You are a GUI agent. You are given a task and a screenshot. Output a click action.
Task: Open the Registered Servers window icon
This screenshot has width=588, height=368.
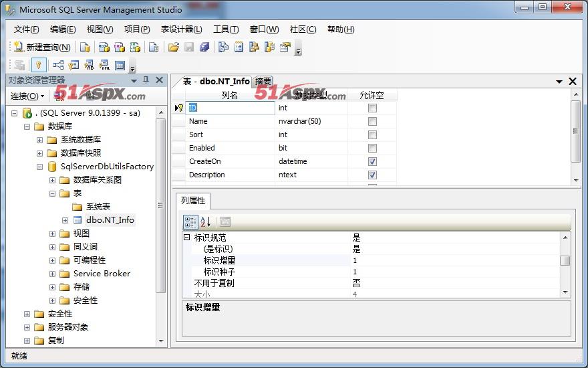click(x=223, y=48)
